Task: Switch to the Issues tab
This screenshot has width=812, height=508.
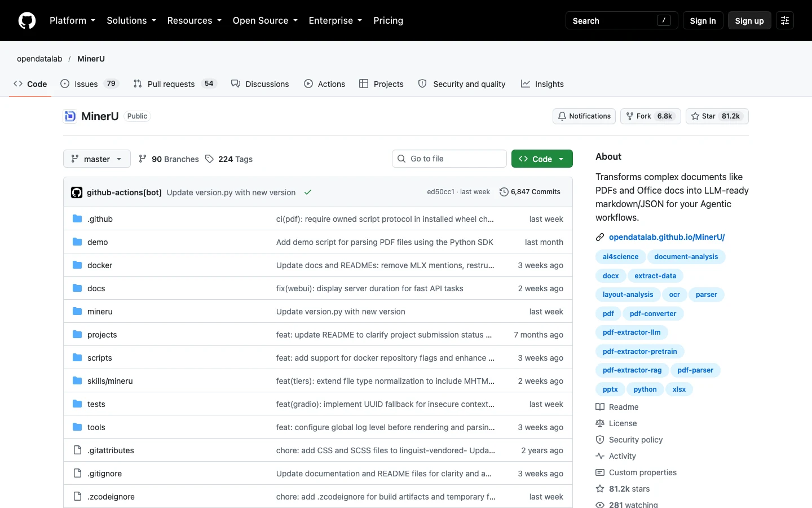Action: click(x=89, y=84)
